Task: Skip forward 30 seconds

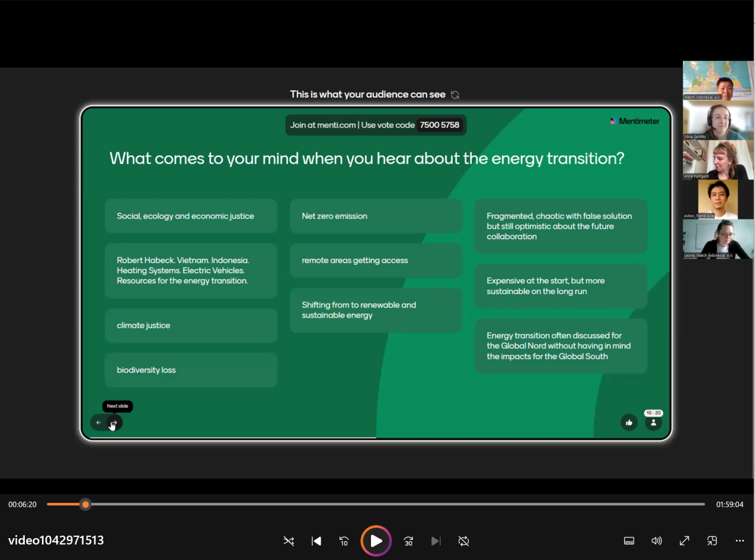Action: click(x=408, y=541)
